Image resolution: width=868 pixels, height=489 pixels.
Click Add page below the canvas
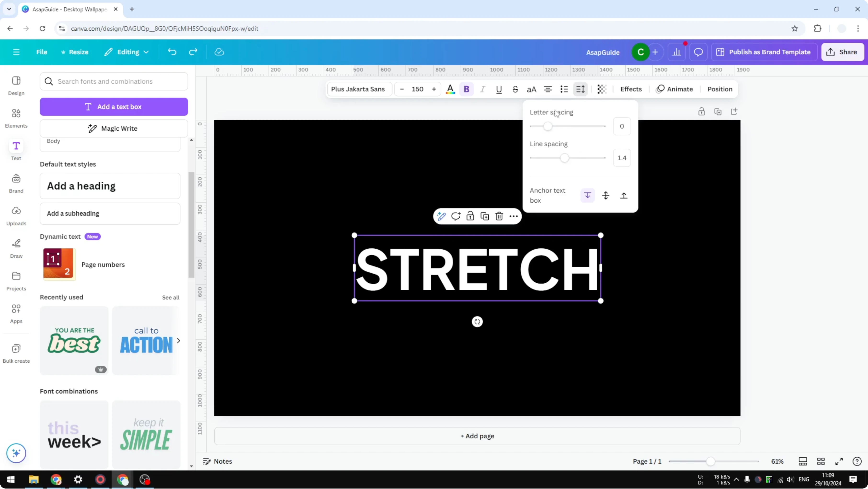click(477, 436)
